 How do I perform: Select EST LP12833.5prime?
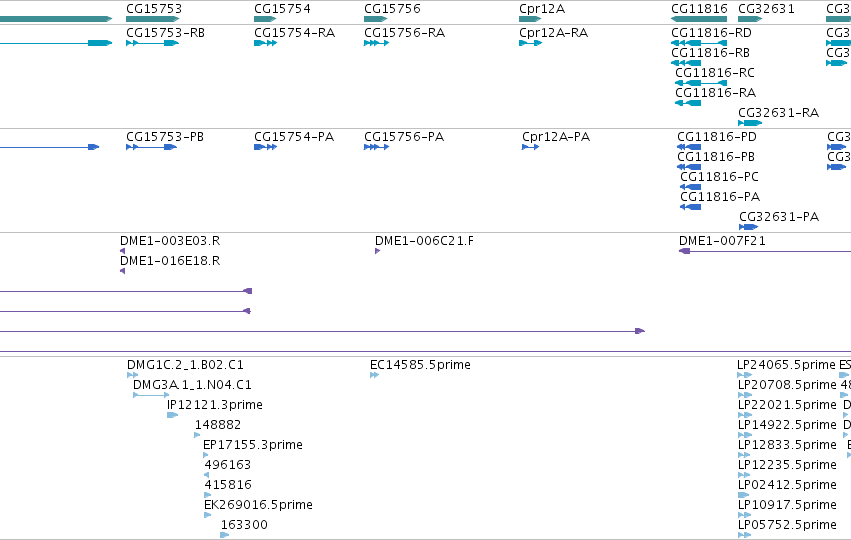pyautogui.click(x=787, y=445)
